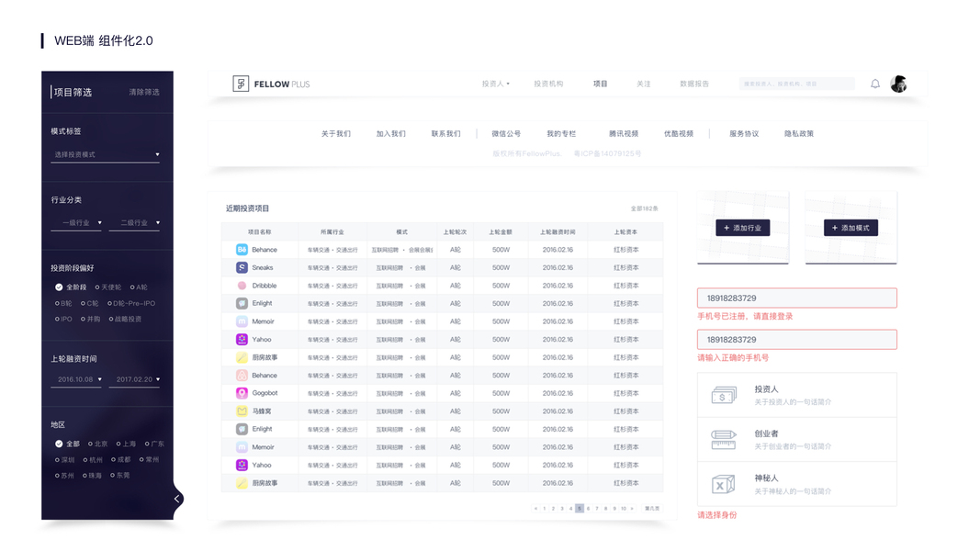Click the Sneaks project icon

point(242,267)
